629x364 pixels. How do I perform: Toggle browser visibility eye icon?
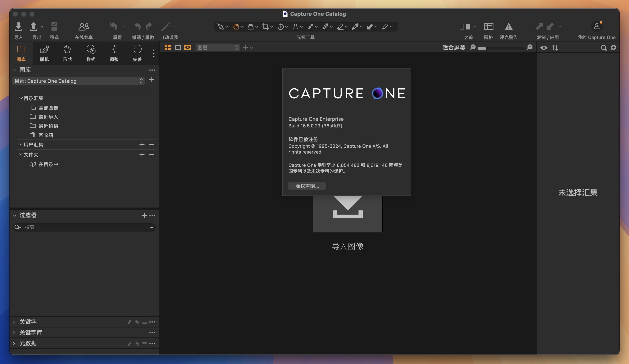point(544,48)
